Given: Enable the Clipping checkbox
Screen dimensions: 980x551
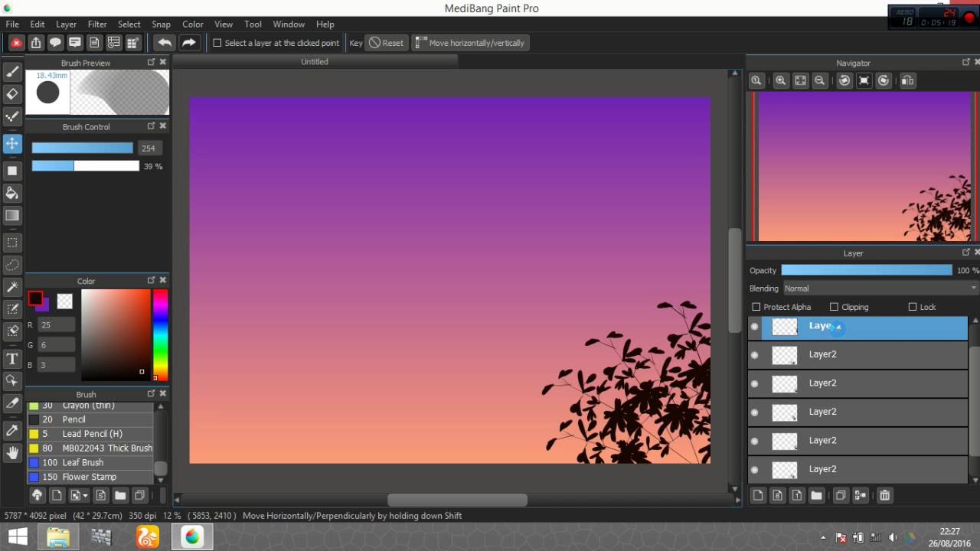Looking at the screenshot, I should [834, 307].
